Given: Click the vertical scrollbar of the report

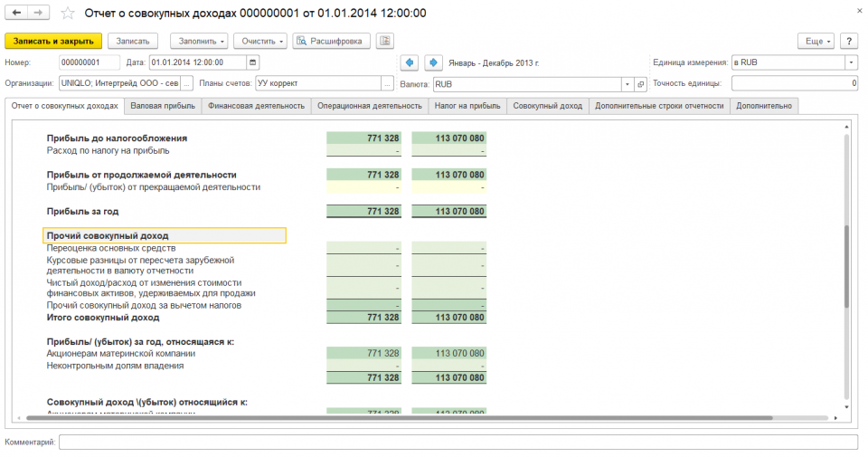Looking at the screenshot, I should 846,266.
